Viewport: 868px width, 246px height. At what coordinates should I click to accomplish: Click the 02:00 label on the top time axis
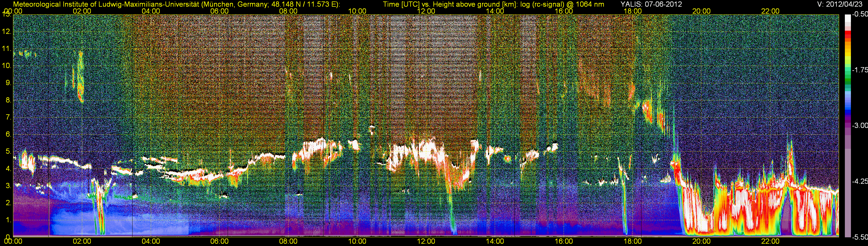click(82, 11)
